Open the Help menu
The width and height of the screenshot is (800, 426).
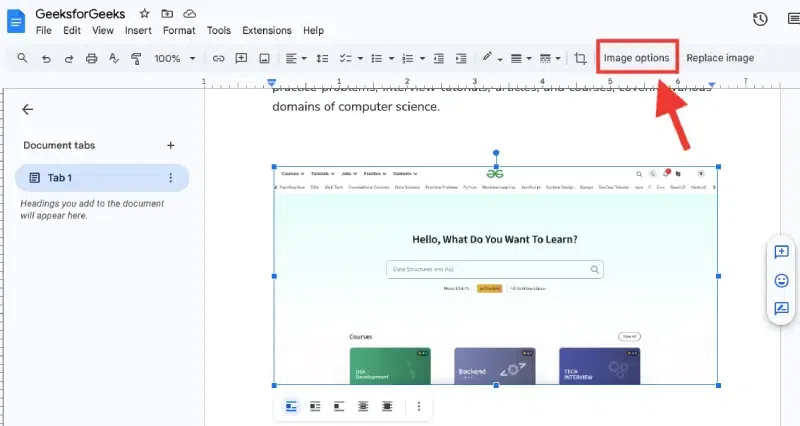pos(313,31)
